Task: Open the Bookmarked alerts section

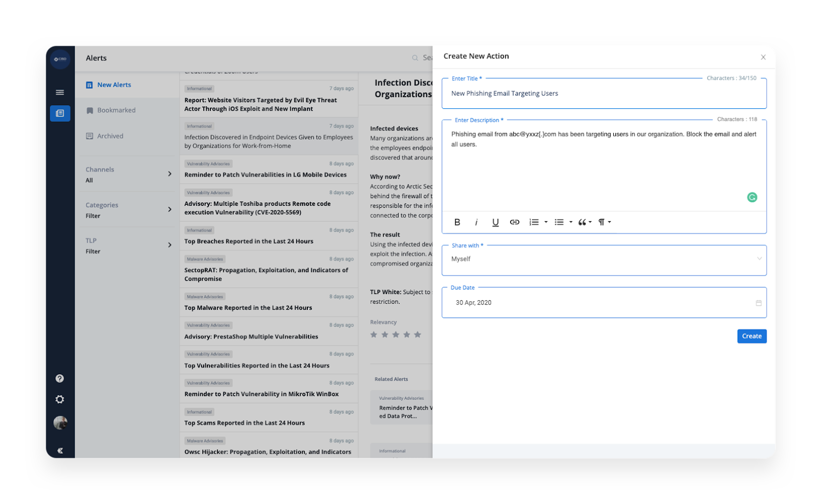Action: [x=127, y=110]
